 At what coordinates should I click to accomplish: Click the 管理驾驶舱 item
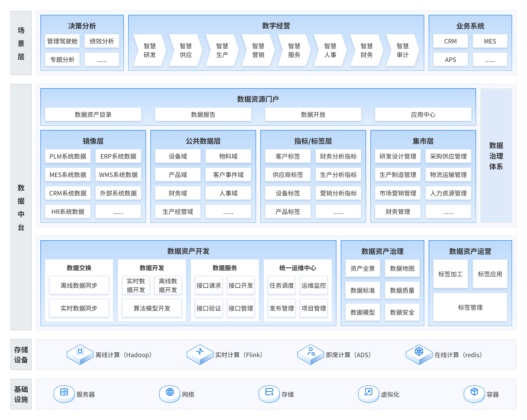(62, 41)
